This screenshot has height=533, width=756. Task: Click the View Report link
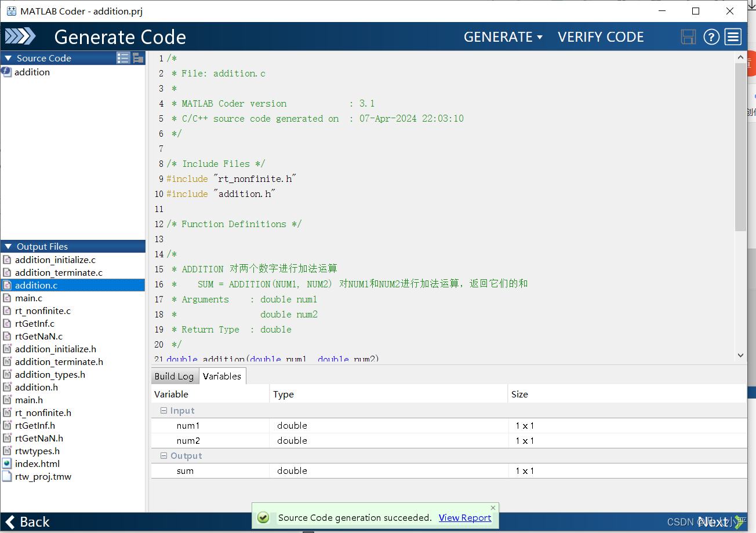(x=465, y=517)
